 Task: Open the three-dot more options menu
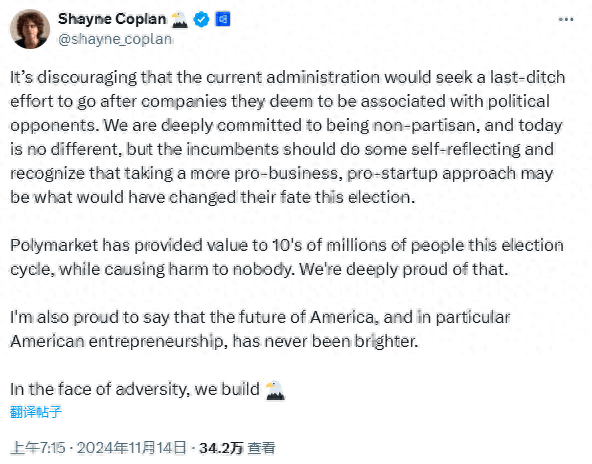coord(566,19)
